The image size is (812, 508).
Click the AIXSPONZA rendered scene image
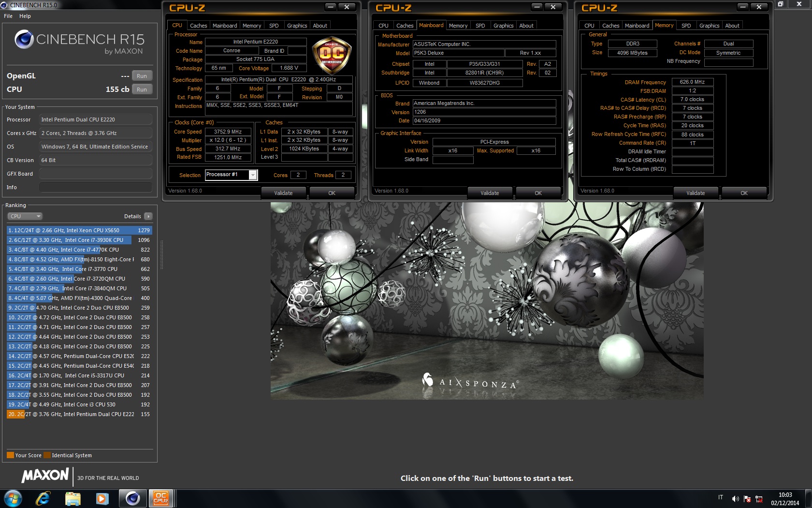[x=487, y=300]
